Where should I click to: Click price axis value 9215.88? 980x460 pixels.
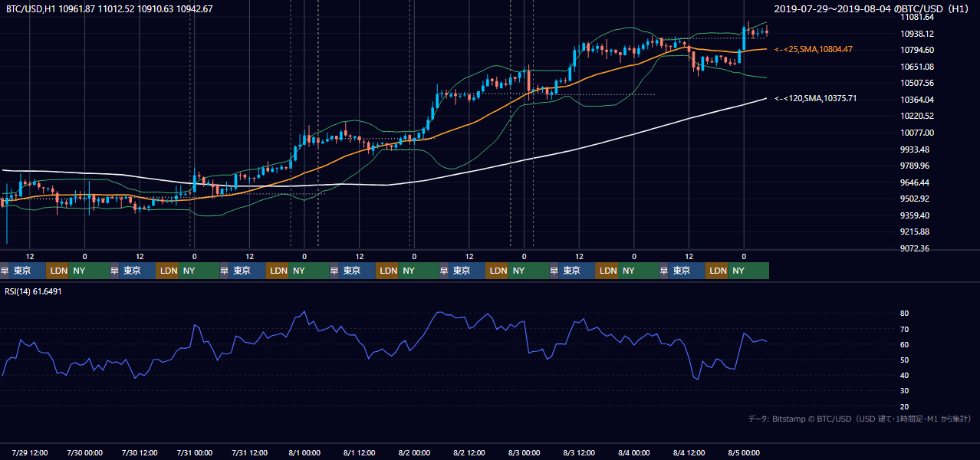click(x=917, y=232)
